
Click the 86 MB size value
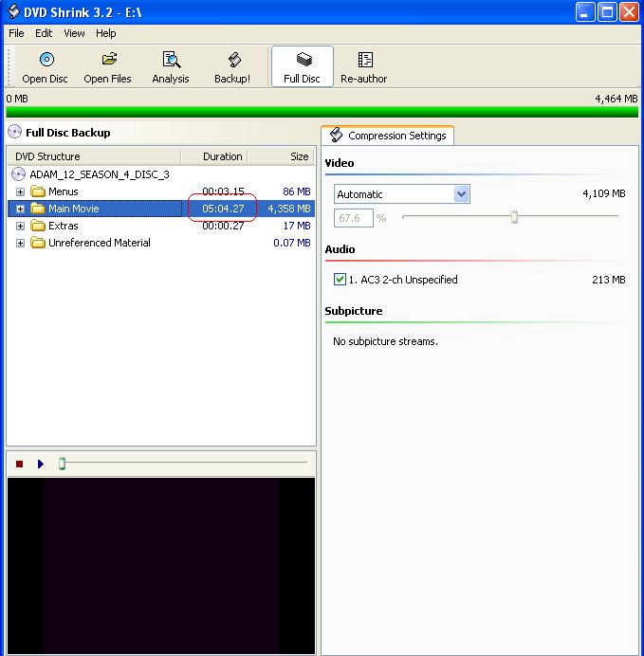297,191
